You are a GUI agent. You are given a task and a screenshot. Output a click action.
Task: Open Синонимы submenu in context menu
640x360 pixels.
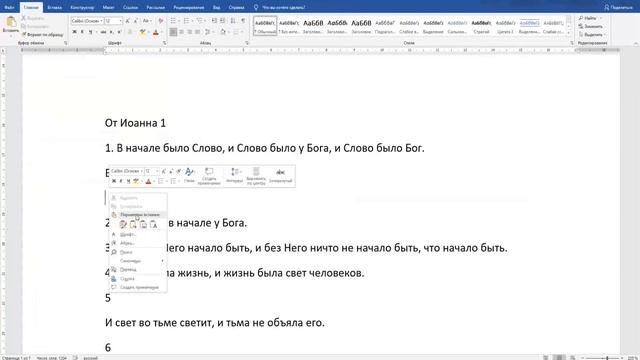(138, 260)
